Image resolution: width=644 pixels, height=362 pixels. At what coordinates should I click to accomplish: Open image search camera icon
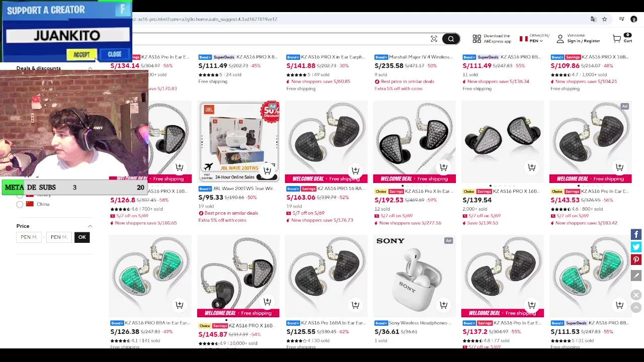pyautogui.click(x=434, y=39)
